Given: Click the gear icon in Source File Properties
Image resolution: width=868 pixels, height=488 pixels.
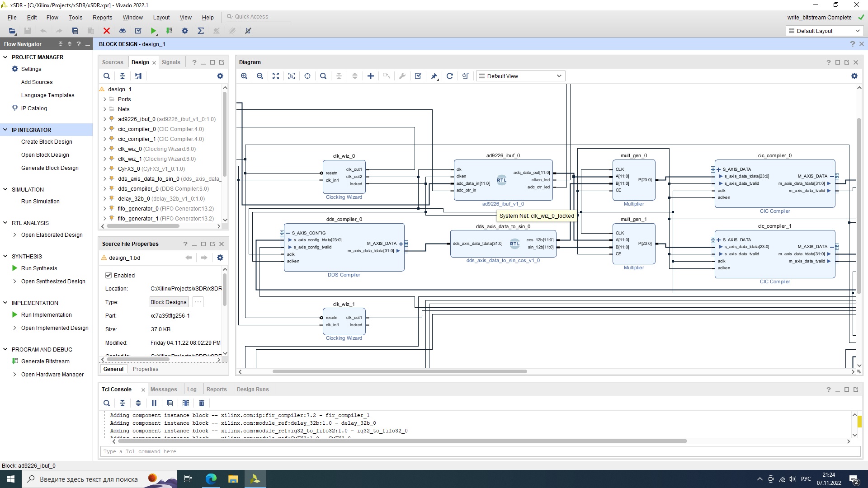Looking at the screenshot, I should pos(220,258).
